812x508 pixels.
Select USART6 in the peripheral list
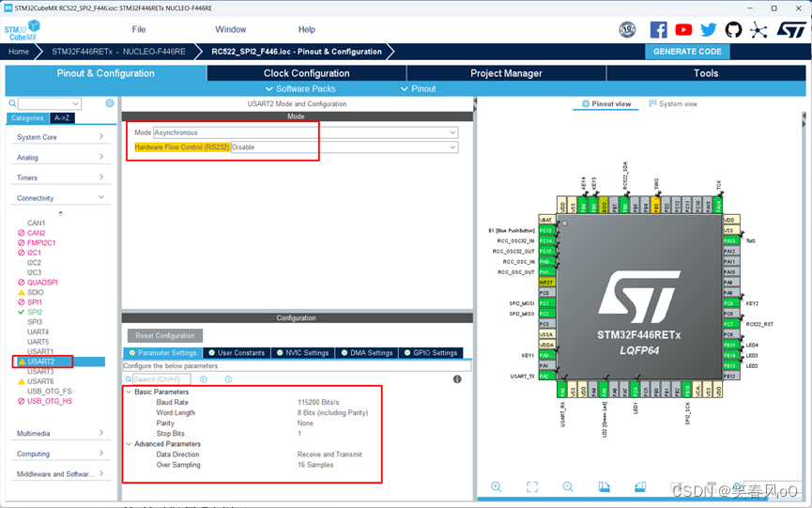(x=40, y=381)
